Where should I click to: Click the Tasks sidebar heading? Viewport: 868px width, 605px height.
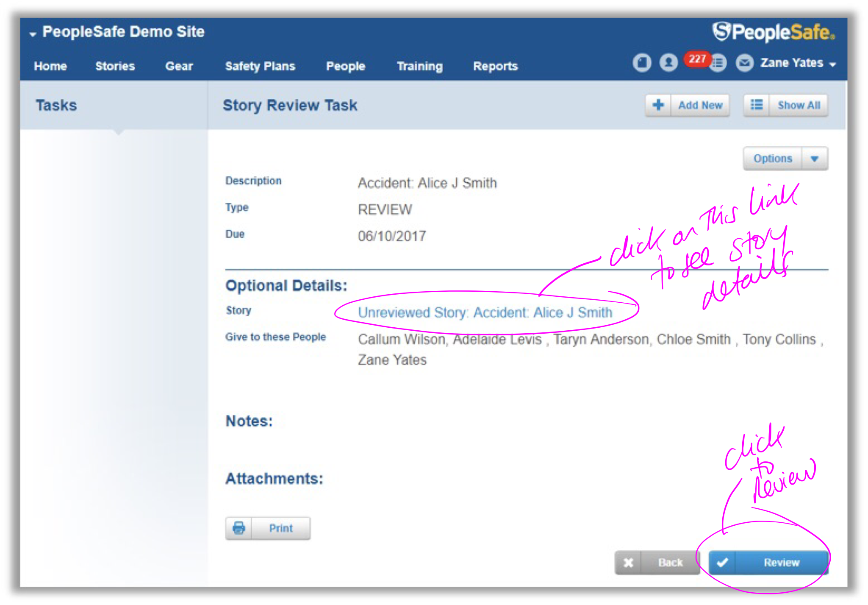[x=56, y=105]
